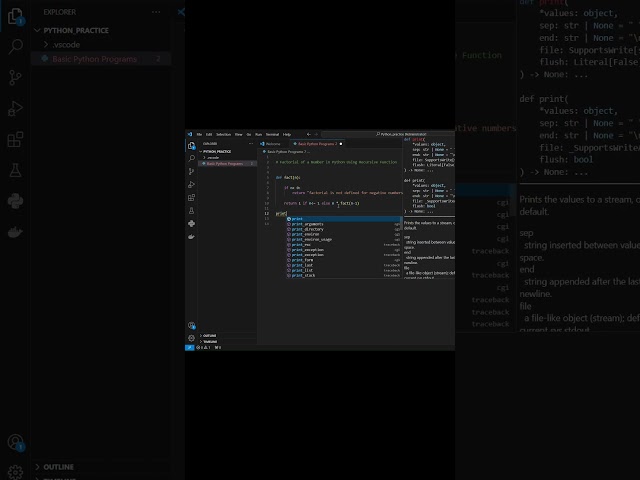Open the Terminal menu
640x480 pixels.
(x=272, y=134)
